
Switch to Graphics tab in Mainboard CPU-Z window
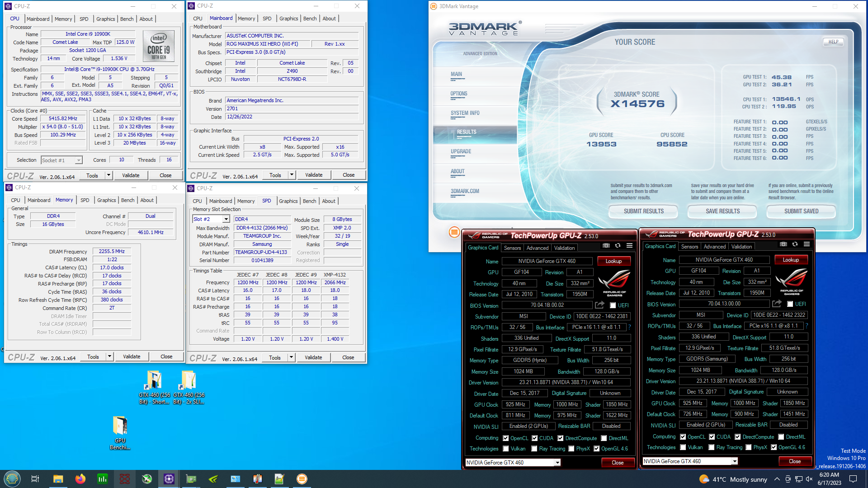pyautogui.click(x=288, y=19)
